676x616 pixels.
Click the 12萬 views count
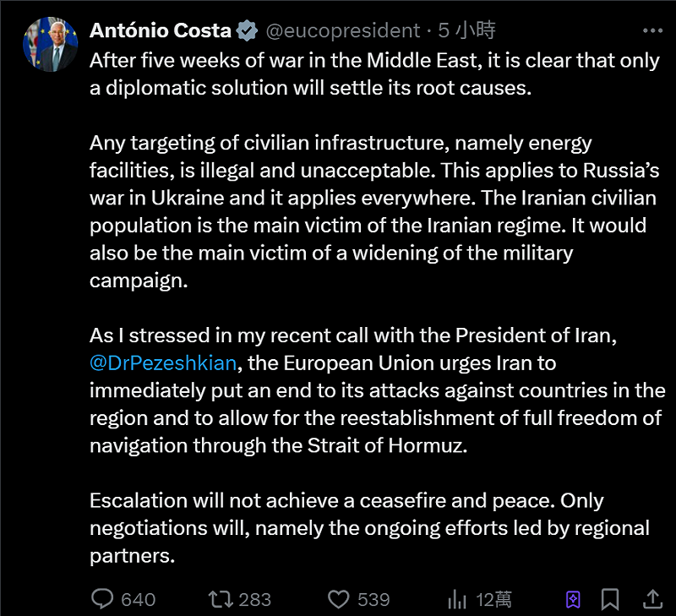tap(493, 599)
